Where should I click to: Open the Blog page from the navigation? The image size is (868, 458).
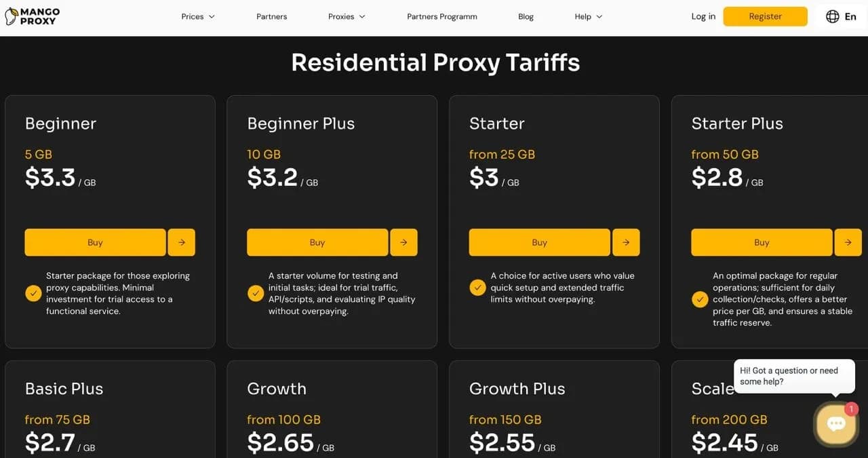(x=526, y=16)
